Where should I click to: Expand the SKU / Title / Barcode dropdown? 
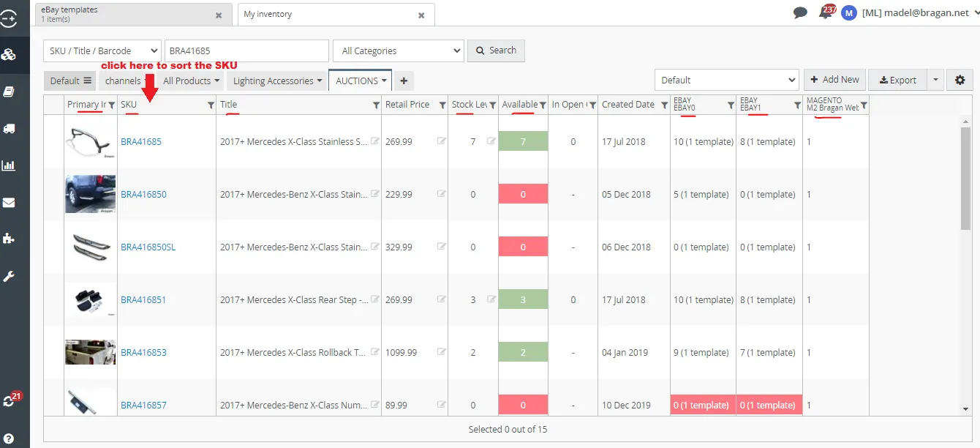coord(102,51)
